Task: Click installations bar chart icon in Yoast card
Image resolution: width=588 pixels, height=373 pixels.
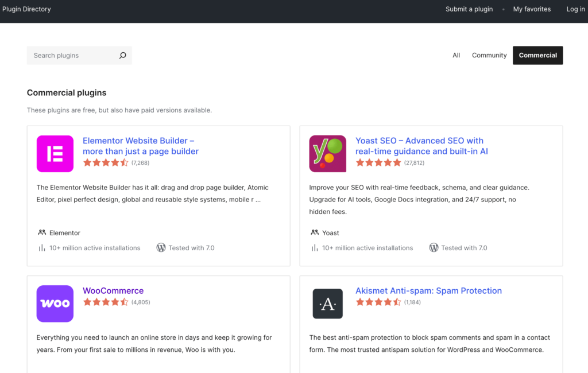Action: (x=314, y=248)
